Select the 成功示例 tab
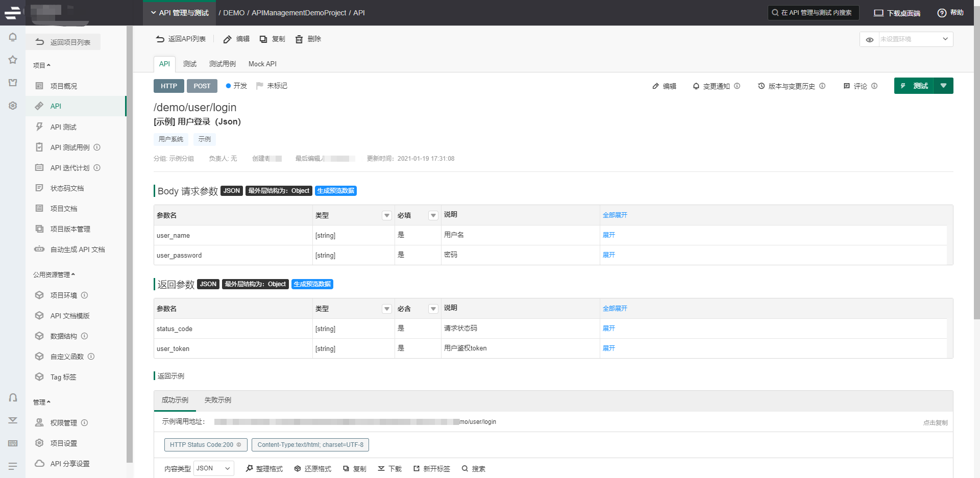Screen dimensions: 980x478 pyautogui.click(x=175, y=400)
